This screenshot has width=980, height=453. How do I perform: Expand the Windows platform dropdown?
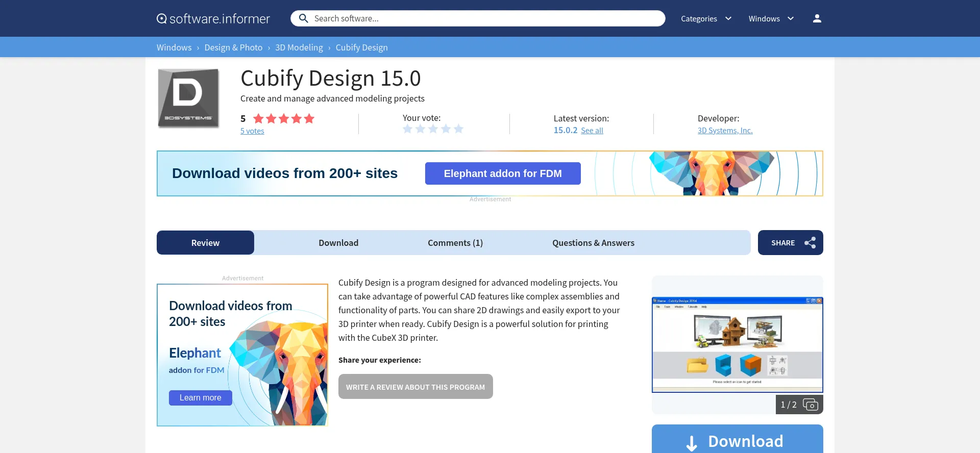[x=771, y=18]
